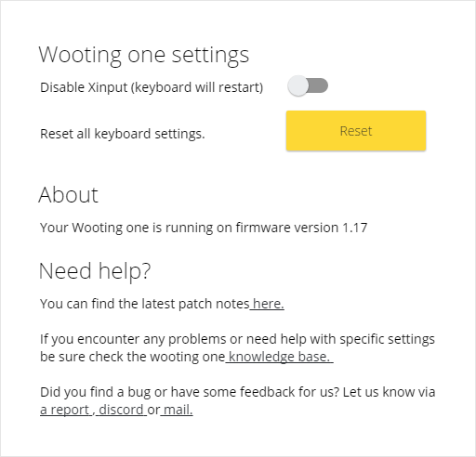The image size is (476, 457).
Task: Click the yellow Reset button
Action: click(x=356, y=131)
